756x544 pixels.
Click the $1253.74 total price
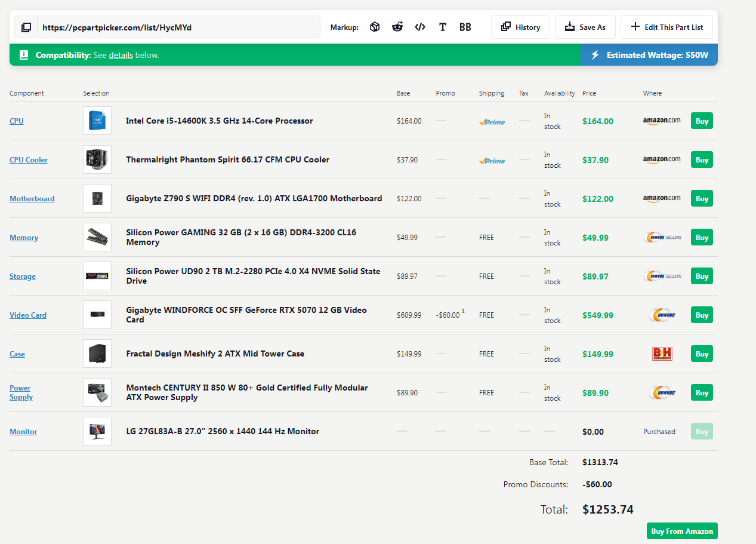pyautogui.click(x=608, y=509)
